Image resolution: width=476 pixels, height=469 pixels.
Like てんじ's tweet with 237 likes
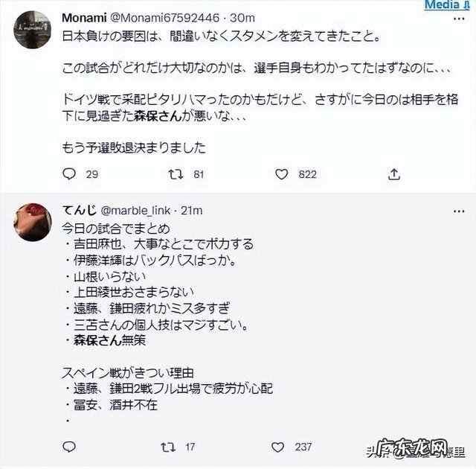[278, 447]
